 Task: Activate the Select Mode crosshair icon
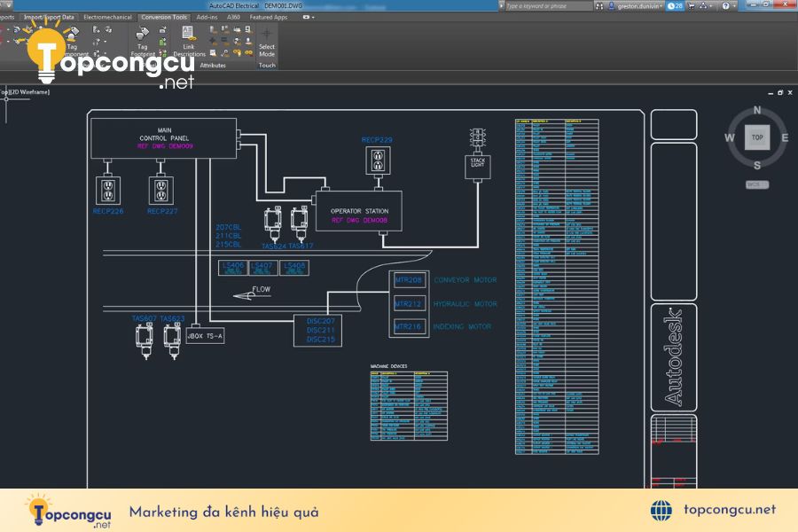(267, 34)
